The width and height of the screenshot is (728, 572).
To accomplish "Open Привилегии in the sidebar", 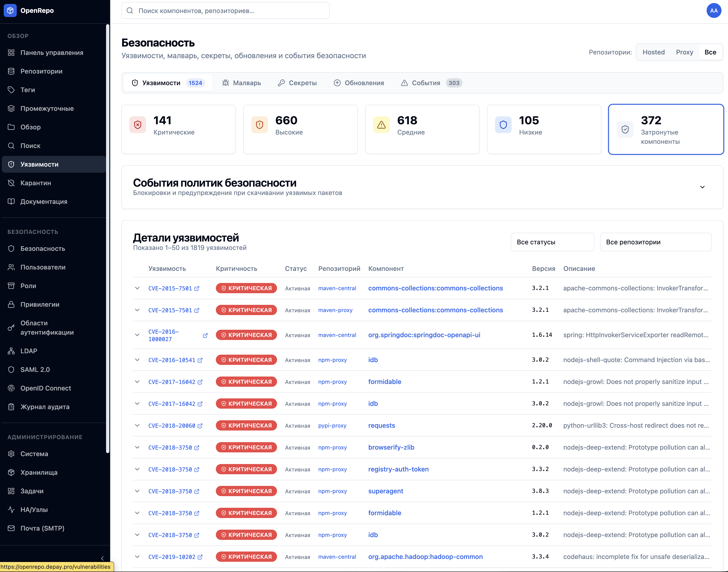I will [x=53, y=304].
